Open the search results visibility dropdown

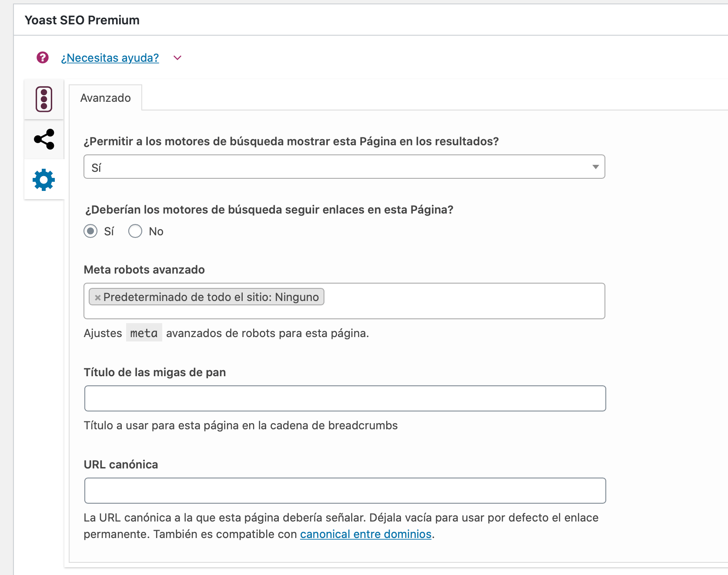tap(344, 167)
